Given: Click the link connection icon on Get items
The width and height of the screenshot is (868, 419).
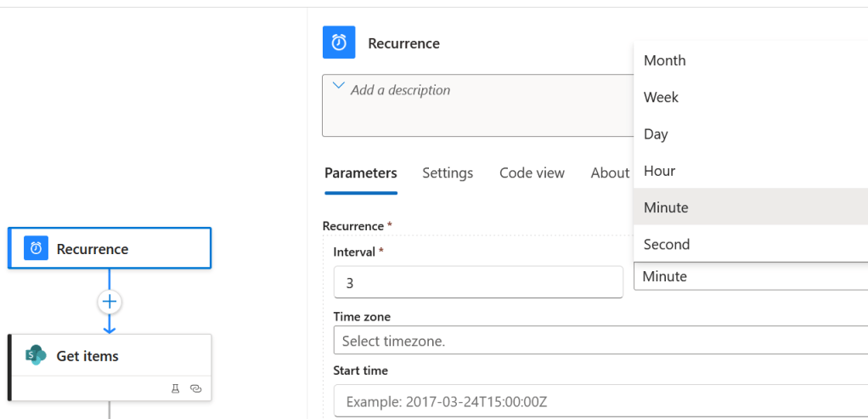Looking at the screenshot, I should point(195,388).
